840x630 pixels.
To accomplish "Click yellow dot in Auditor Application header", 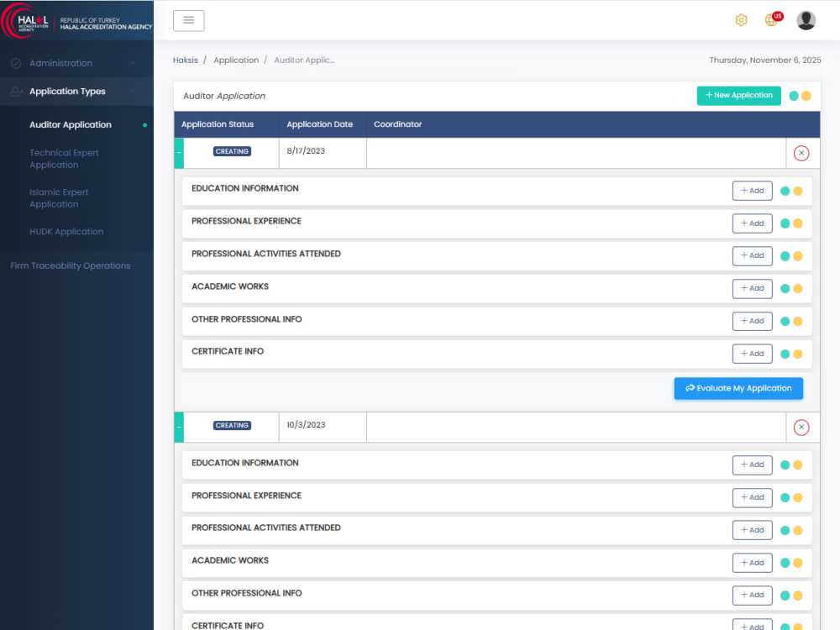I will click(x=806, y=96).
